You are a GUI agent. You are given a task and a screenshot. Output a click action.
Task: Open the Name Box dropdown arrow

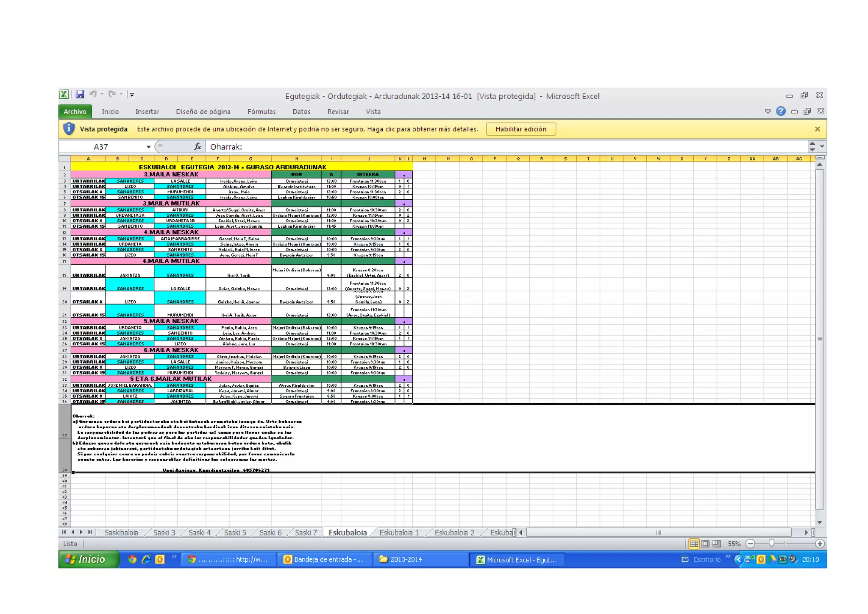tap(148, 147)
